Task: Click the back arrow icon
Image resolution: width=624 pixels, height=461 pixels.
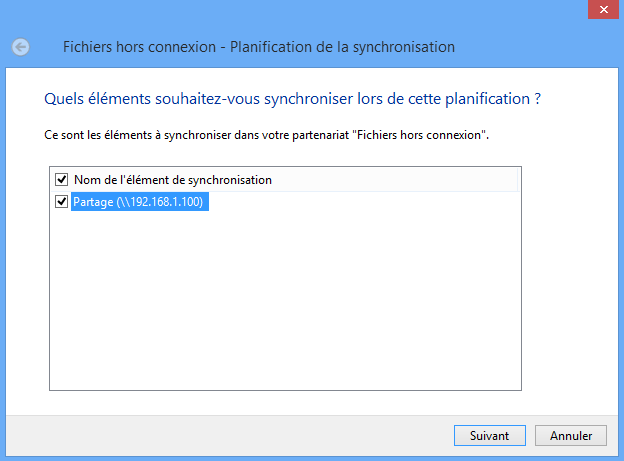Action: [x=21, y=47]
